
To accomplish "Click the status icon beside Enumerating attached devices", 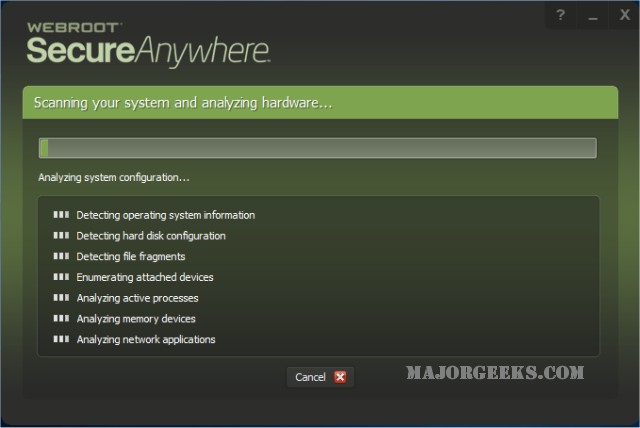I will tap(60, 277).
